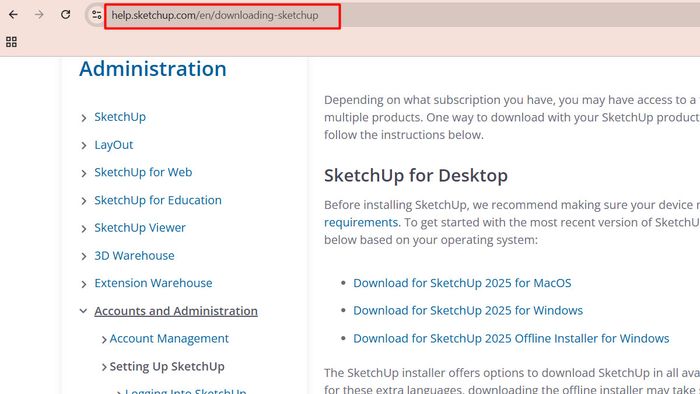The width and height of the screenshot is (700, 394).
Task: Open the Extension Warehouse link
Action: [153, 283]
